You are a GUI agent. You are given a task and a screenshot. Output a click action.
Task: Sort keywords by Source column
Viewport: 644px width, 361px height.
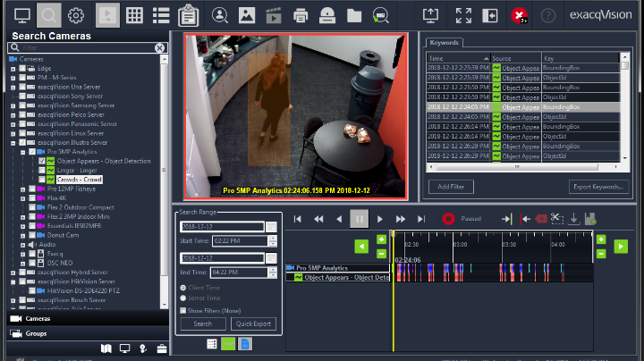[516, 58]
